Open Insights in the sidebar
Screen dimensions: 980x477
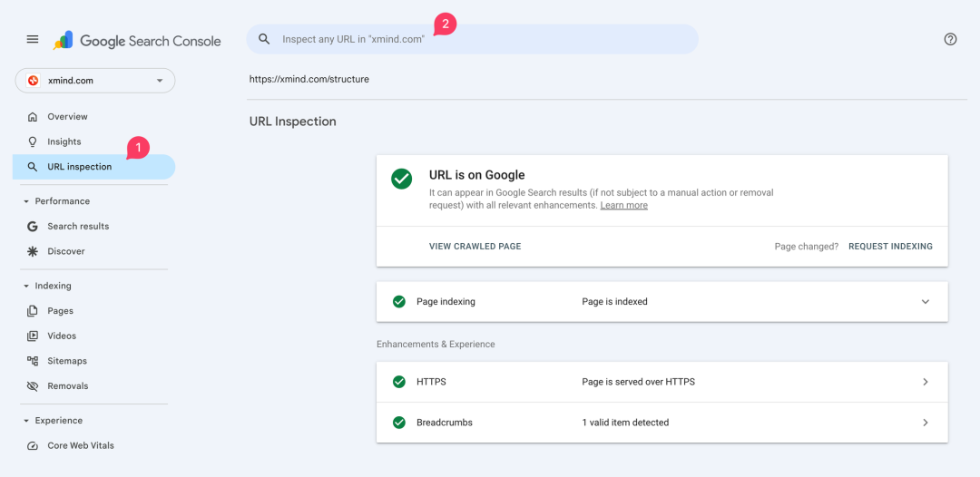click(x=93, y=141)
